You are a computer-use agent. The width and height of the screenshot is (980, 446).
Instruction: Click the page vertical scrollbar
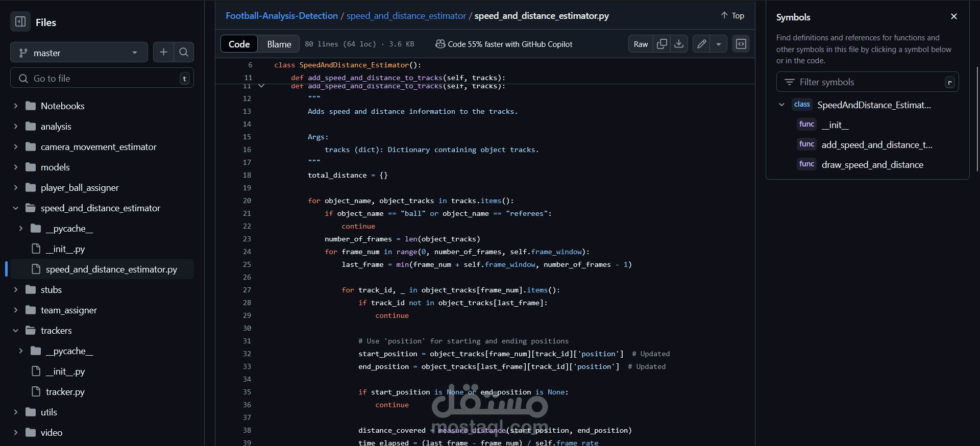coord(977,118)
